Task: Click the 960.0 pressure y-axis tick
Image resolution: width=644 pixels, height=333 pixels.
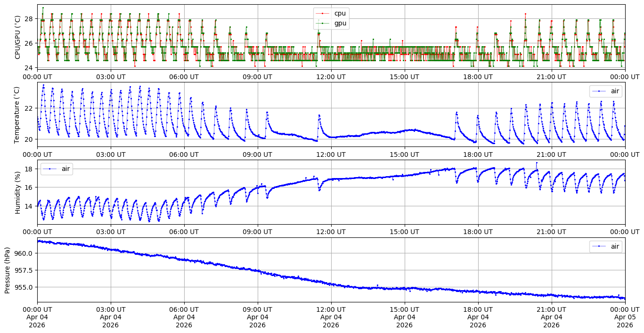Action: pyautogui.click(x=24, y=253)
